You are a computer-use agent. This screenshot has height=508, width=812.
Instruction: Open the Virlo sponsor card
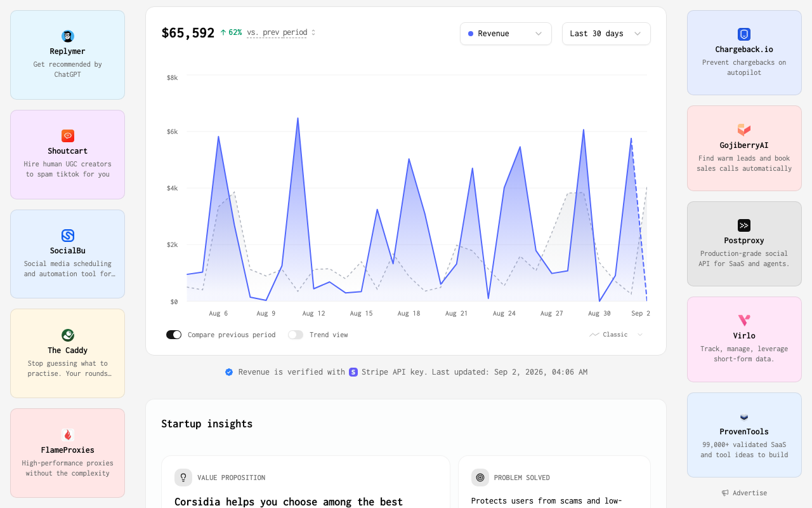point(744,339)
